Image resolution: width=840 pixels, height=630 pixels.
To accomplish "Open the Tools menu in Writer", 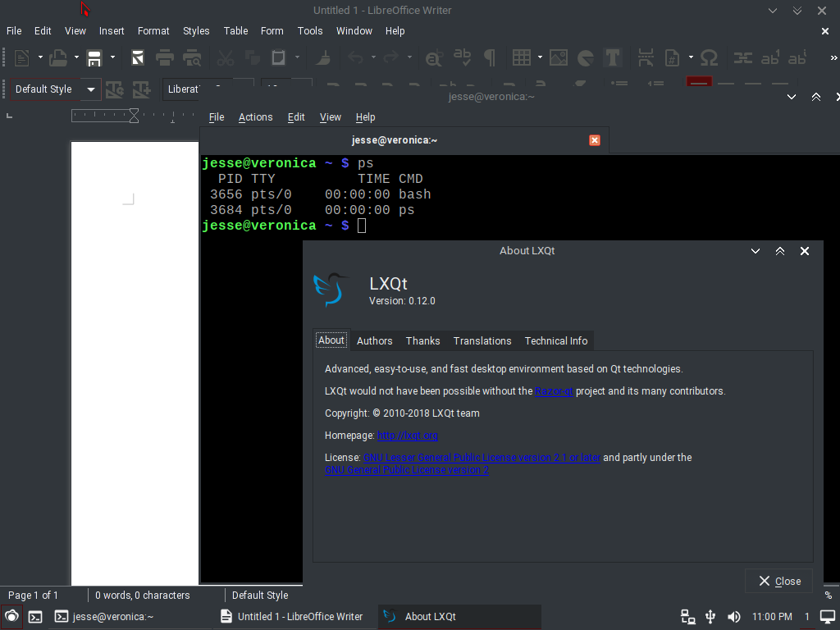I will 310,31.
